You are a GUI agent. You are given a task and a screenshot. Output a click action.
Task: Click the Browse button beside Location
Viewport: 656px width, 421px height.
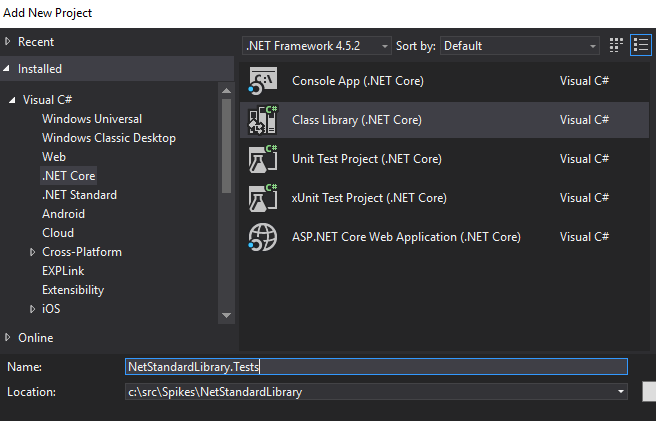(649, 392)
